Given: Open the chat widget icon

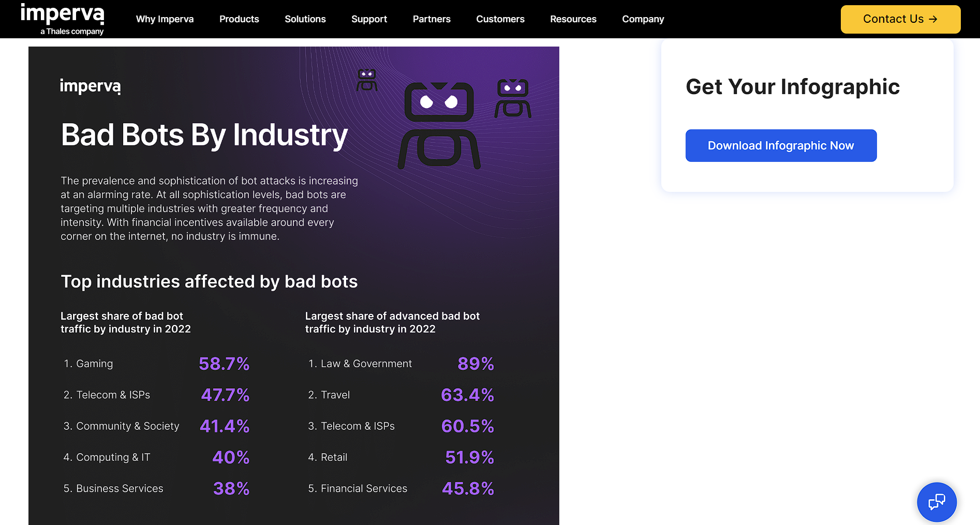Looking at the screenshot, I should [x=937, y=502].
